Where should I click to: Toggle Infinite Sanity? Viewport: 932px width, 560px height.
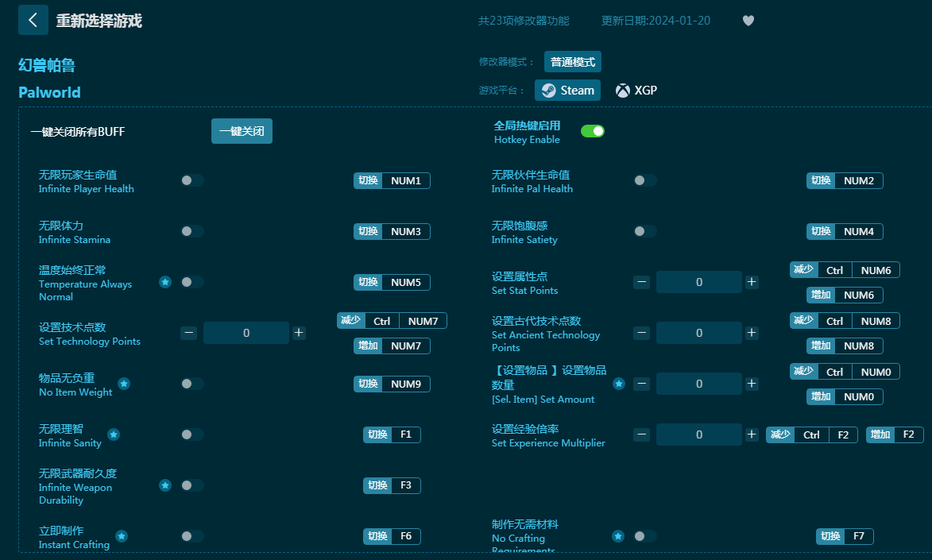tap(192, 434)
